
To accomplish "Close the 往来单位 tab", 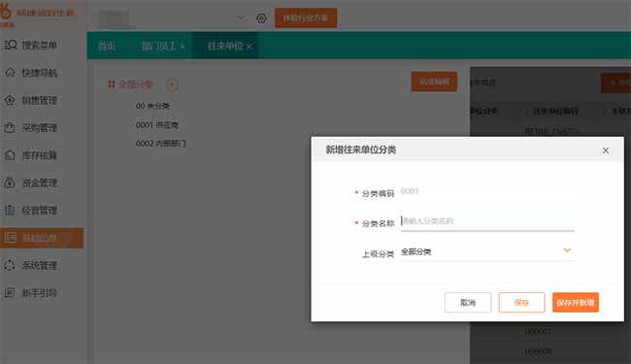I will click(249, 47).
